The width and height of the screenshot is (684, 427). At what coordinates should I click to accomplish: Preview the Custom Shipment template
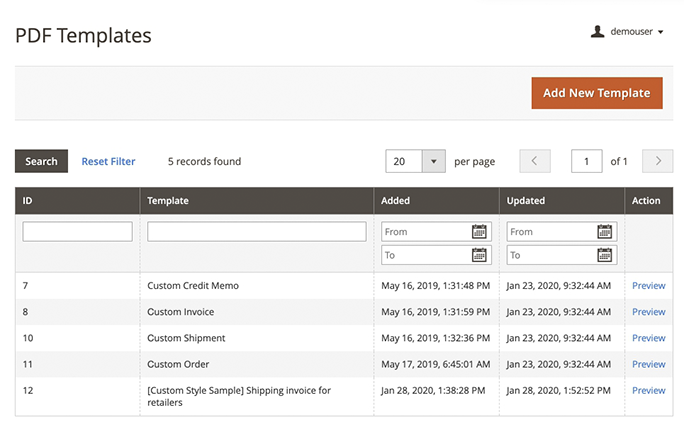coord(648,338)
